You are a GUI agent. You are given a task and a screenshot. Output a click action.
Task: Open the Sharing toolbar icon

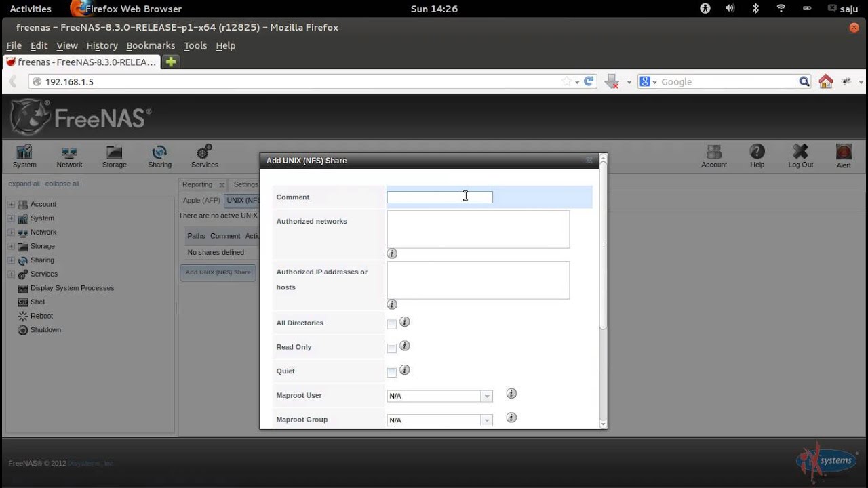point(159,157)
